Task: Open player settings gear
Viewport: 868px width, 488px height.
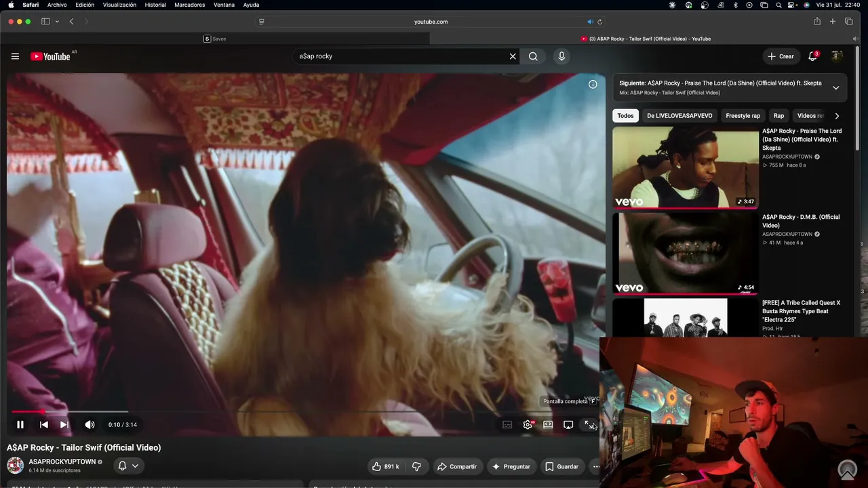Action: [x=528, y=425]
